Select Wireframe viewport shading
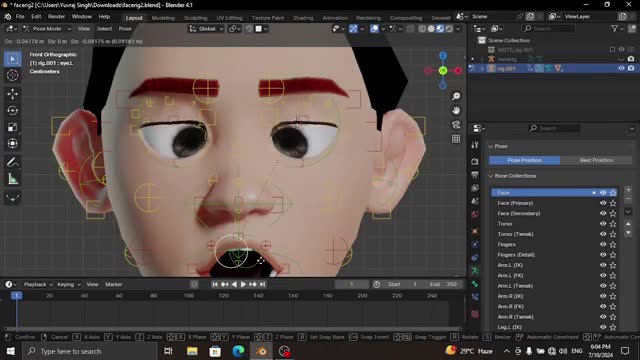This screenshot has height=360, width=640. click(422, 29)
